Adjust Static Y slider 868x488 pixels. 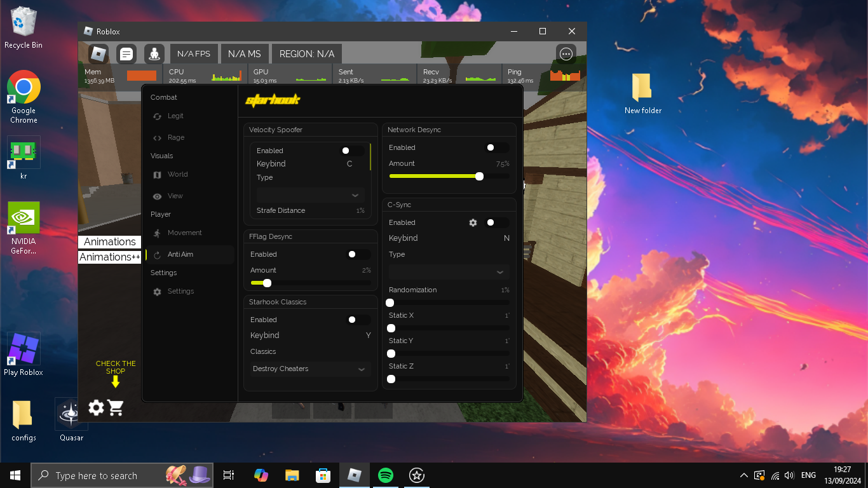[x=449, y=353]
